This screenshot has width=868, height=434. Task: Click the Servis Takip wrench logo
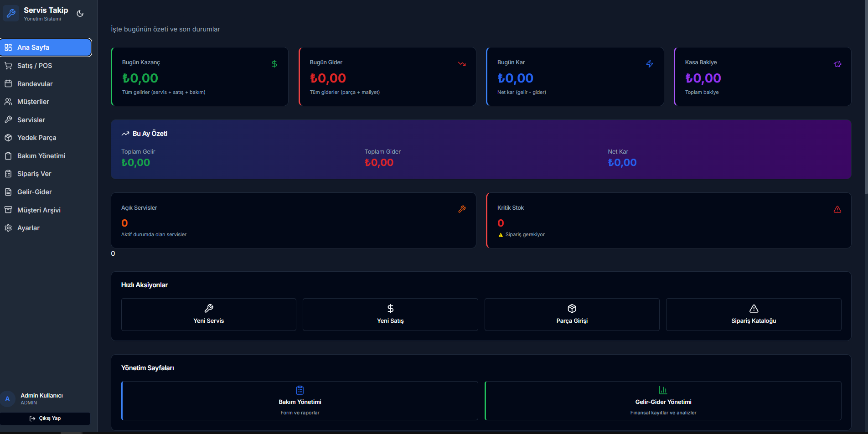11,14
